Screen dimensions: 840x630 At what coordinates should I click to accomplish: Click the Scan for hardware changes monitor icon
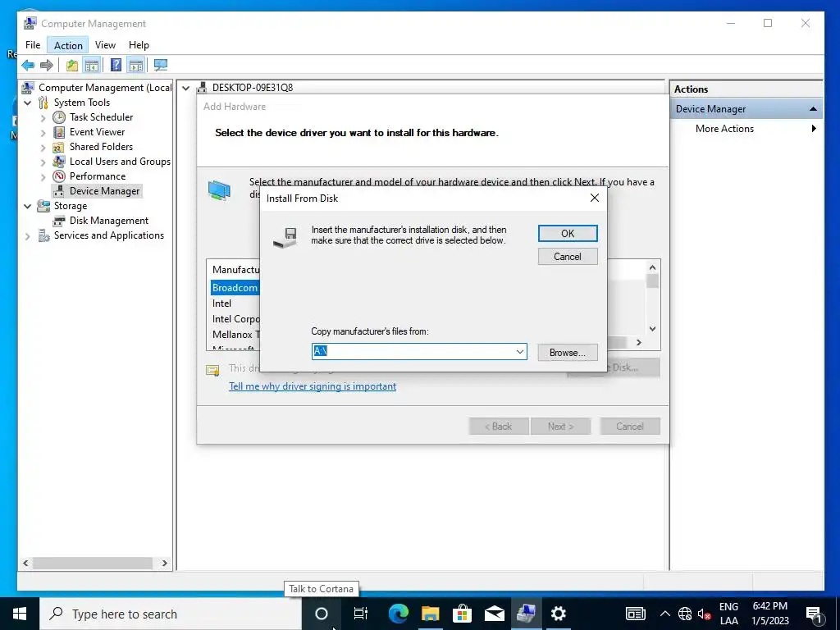click(161, 66)
